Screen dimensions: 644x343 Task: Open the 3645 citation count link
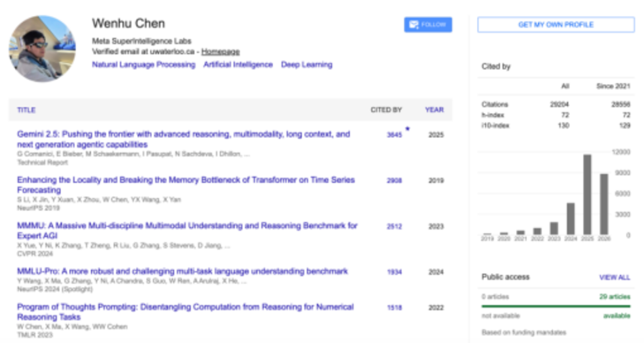[x=394, y=135]
